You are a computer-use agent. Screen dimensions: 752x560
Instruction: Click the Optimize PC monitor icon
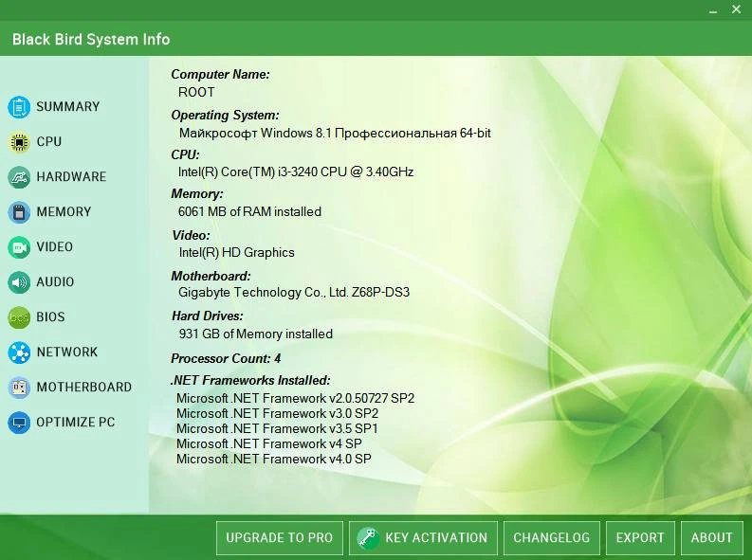(19, 423)
